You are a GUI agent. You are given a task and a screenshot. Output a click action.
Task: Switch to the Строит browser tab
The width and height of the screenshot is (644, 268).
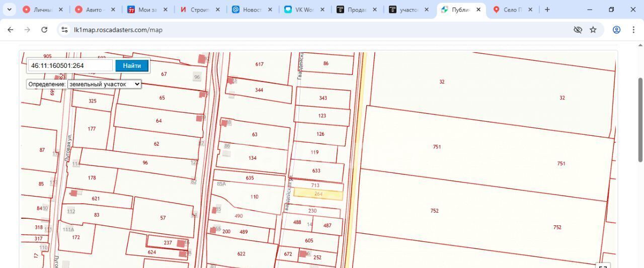point(200,10)
